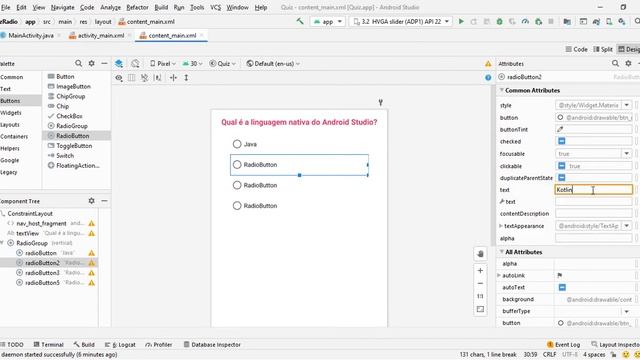The width and height of the screenshot is (640, 360).
Task: Search Attributes with the magnifier icon
Action: point(616,63)
